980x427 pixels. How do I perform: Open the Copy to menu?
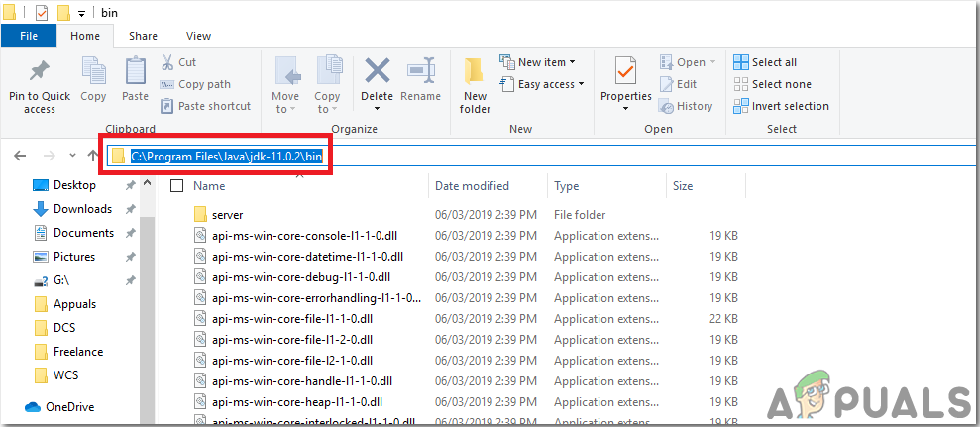327,85
